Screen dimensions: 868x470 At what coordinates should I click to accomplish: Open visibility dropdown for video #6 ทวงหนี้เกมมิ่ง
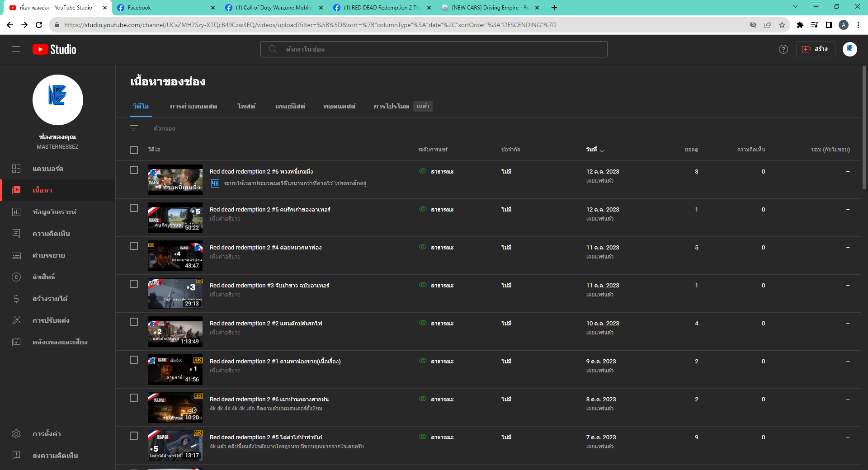point(436,172)
